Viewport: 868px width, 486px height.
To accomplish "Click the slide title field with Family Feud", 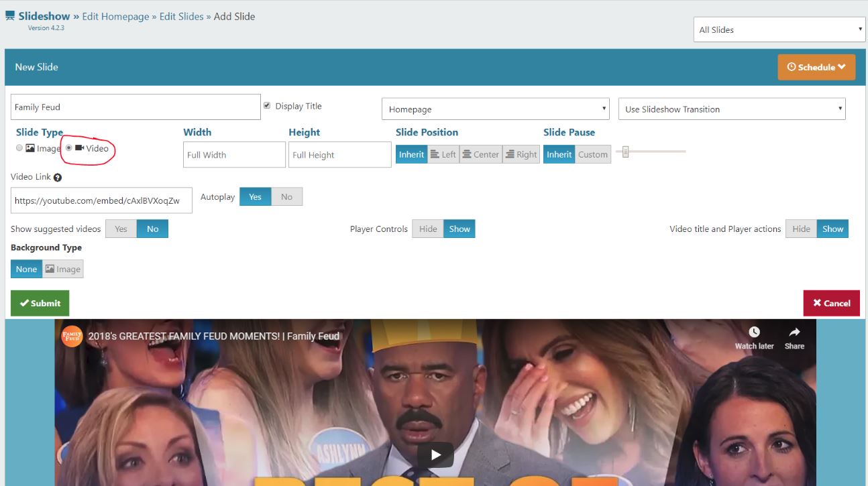I will (135, 107).
